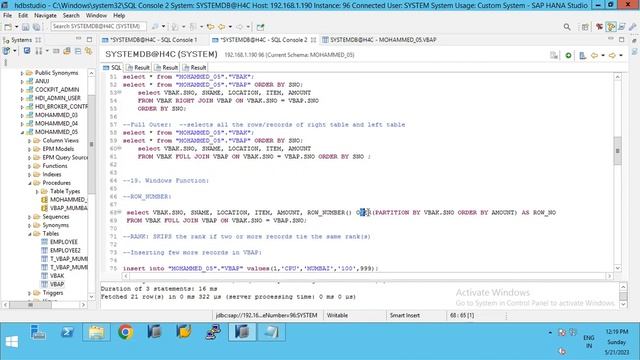Click the Systems tree horizontal scrollbar thumb

(30, 304)
